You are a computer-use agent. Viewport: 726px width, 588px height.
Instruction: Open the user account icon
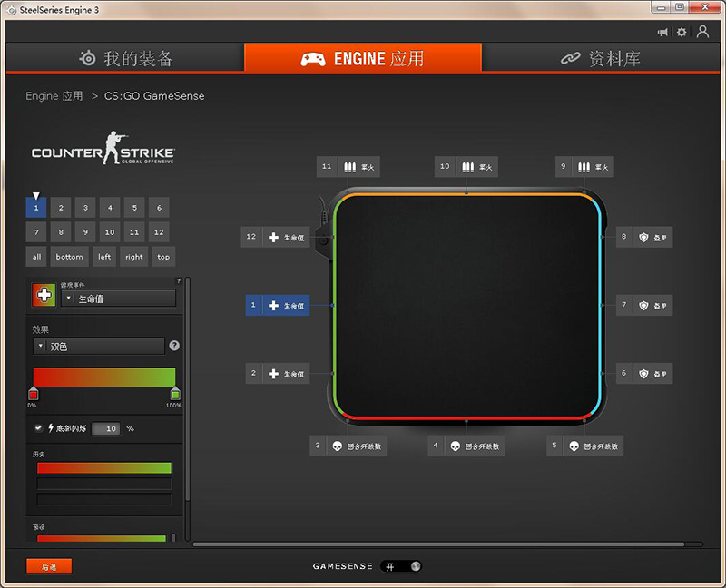[x=702, y=32]
